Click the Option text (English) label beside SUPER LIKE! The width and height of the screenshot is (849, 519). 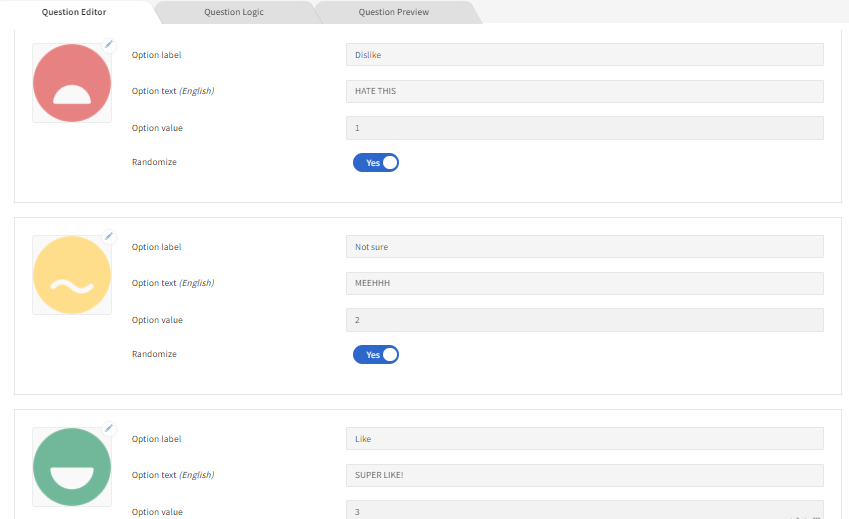coord(173,475)
